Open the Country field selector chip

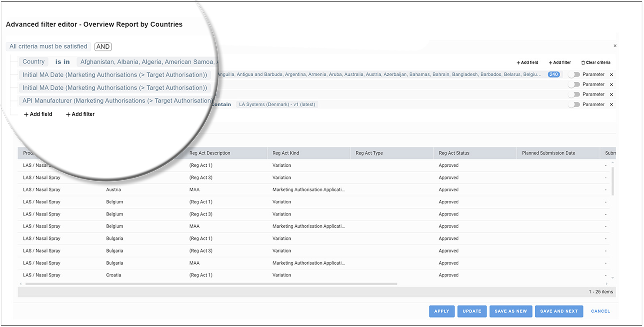pos(34,62)
